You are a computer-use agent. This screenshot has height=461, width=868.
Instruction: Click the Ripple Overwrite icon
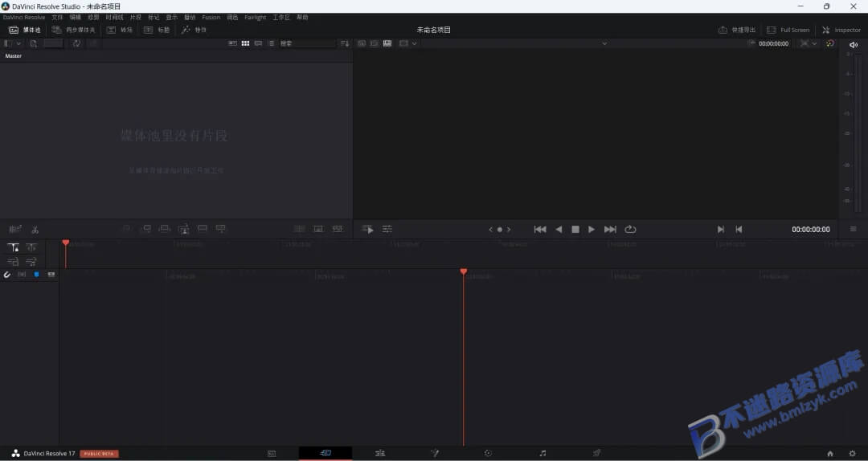click(165, 229)
